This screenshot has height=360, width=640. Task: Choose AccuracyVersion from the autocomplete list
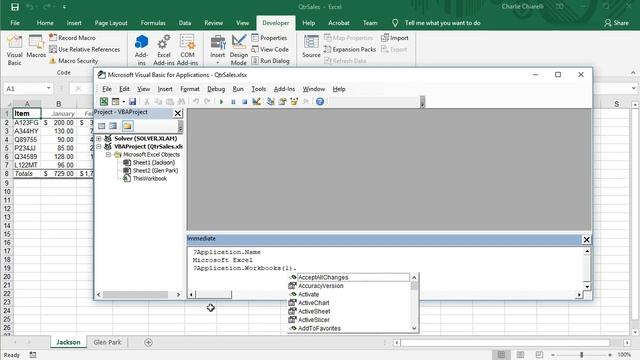click(349, 286)
